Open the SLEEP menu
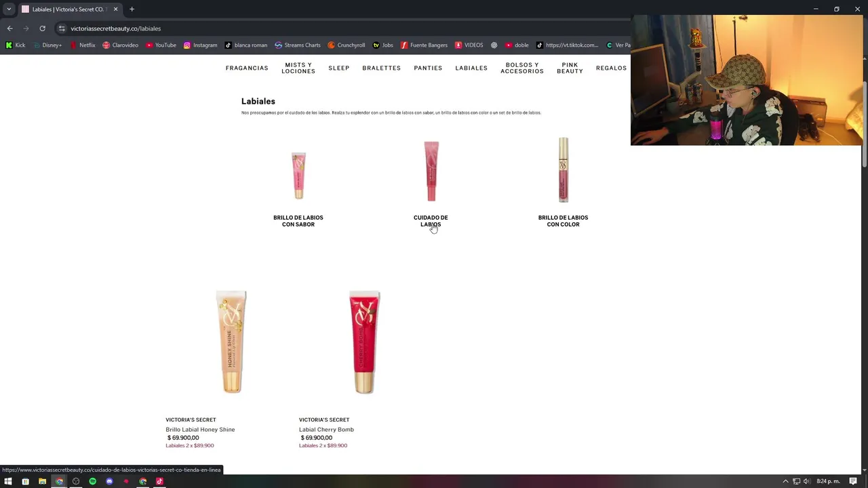868x488 pixels. (339, 68)
